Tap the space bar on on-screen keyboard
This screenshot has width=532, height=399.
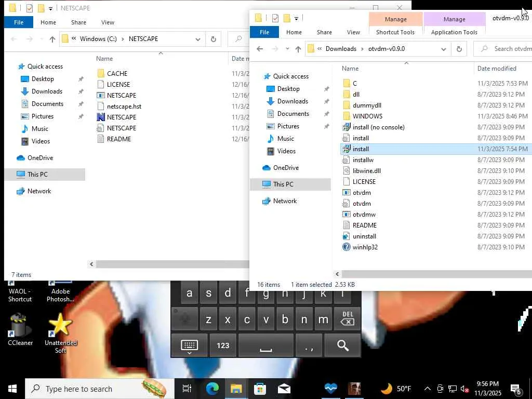(x=265, y=345)
